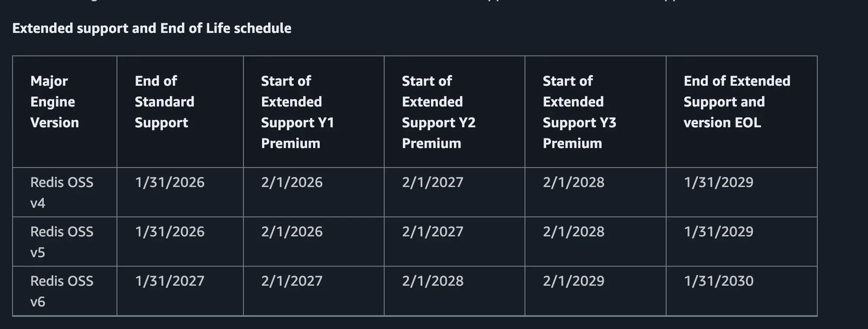The image size is (868, 329).
Task: Click Redis OSS v4 EOL date 1/31/2029
Action: click(x=719, y=182)
